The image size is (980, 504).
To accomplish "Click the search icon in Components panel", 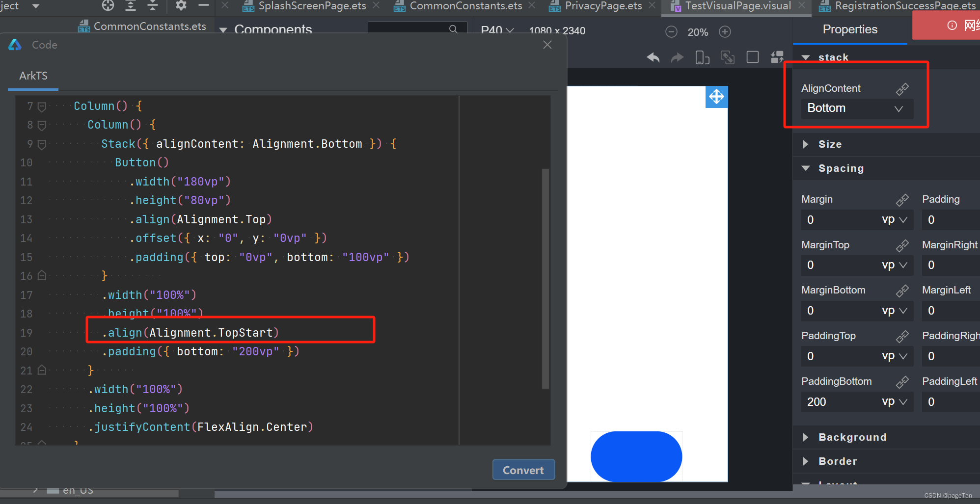I will 453,29.
